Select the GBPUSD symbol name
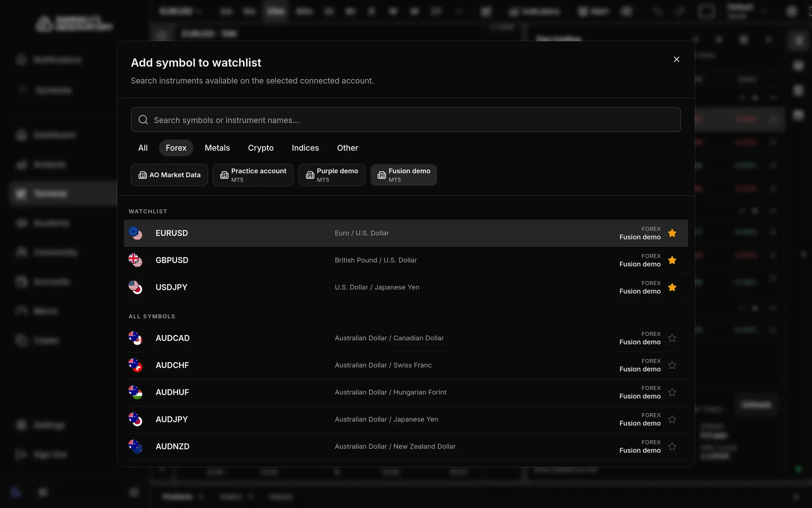This screenshot has height=508, width=812. [172, 260]
